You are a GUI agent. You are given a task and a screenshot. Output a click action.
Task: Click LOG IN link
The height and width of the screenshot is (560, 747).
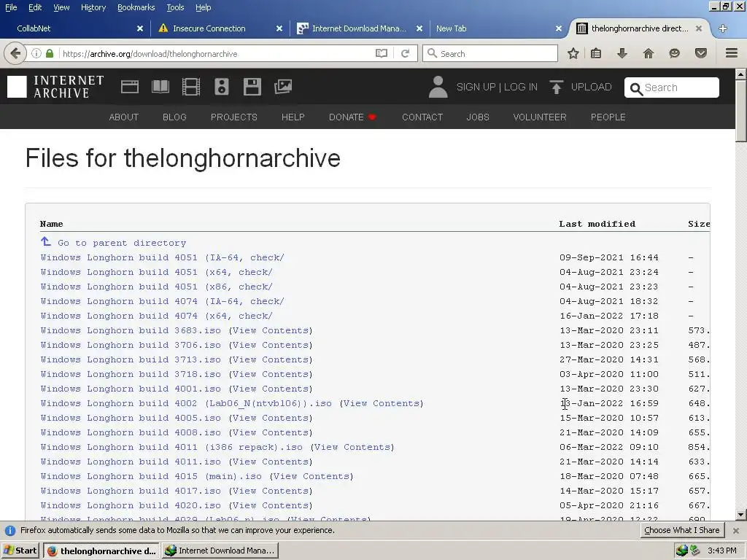click(x=521, y=87)
